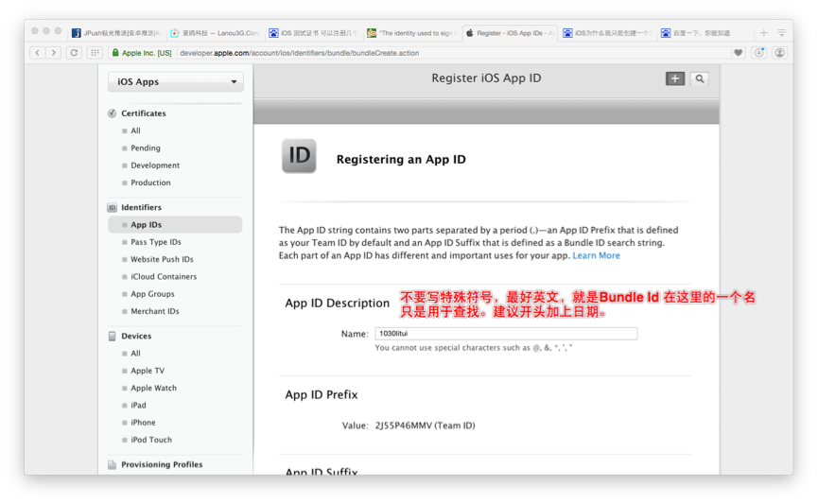Open iPod Touch devices
818x504 pixels.
click(x=151, y=440)
